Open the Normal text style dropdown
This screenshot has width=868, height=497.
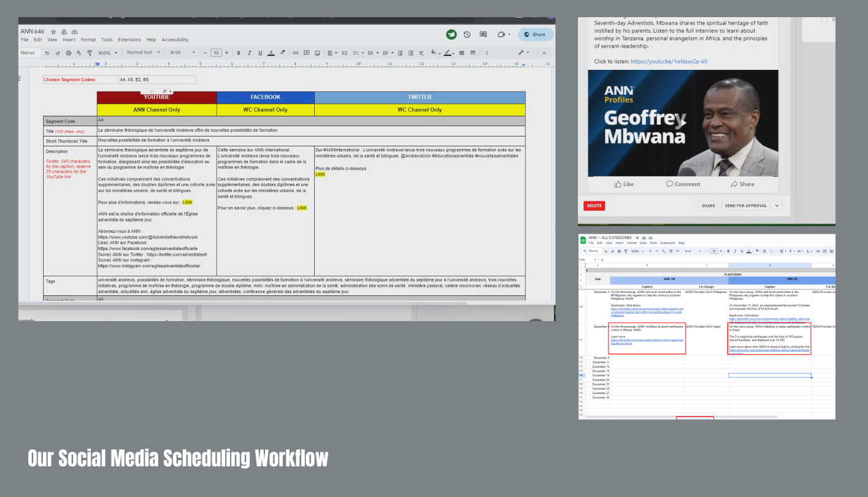tap(143, 53)
